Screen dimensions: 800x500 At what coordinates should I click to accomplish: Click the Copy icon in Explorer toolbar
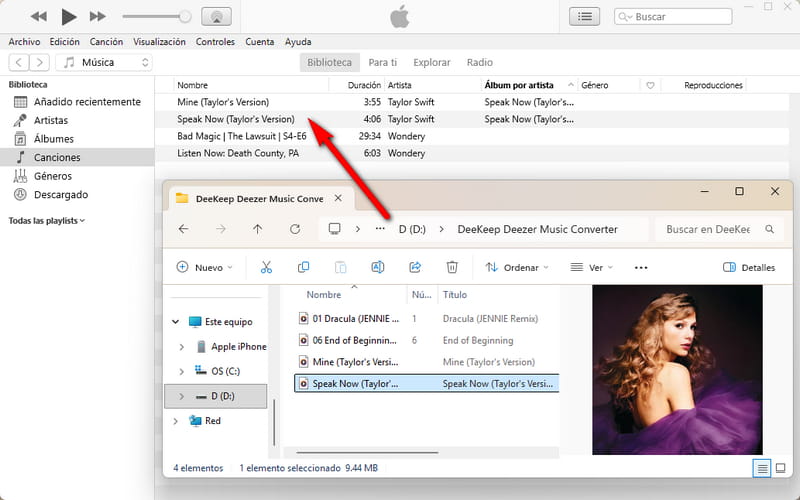[303, 267]
